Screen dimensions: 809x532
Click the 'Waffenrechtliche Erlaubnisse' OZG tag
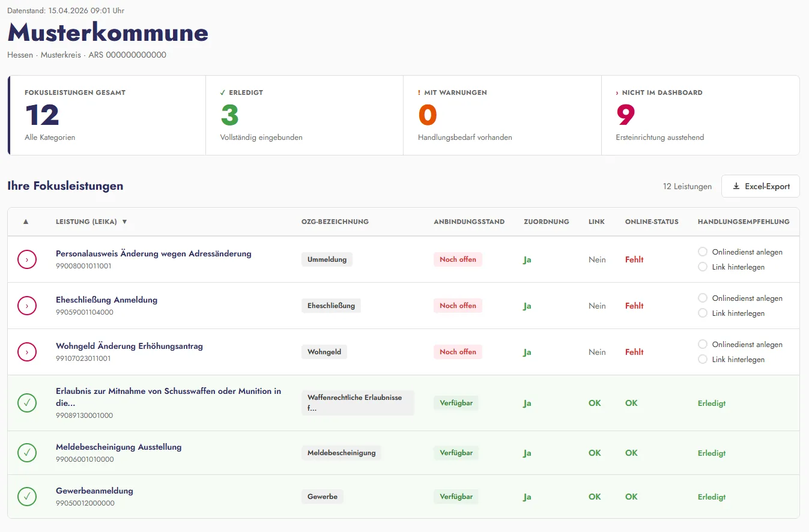point(358,403)
